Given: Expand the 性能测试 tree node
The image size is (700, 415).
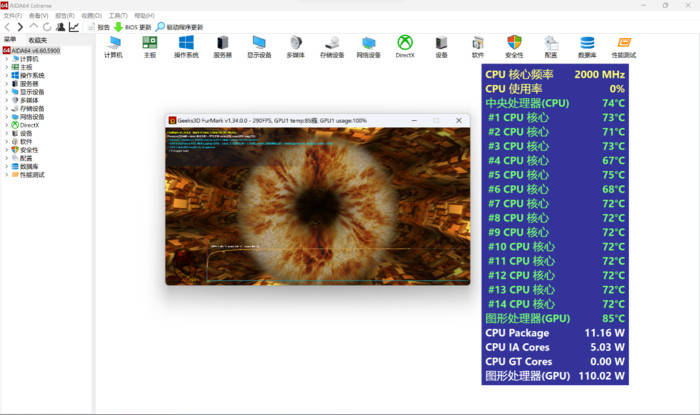Looking at the screenshot, I should [7, 174].
